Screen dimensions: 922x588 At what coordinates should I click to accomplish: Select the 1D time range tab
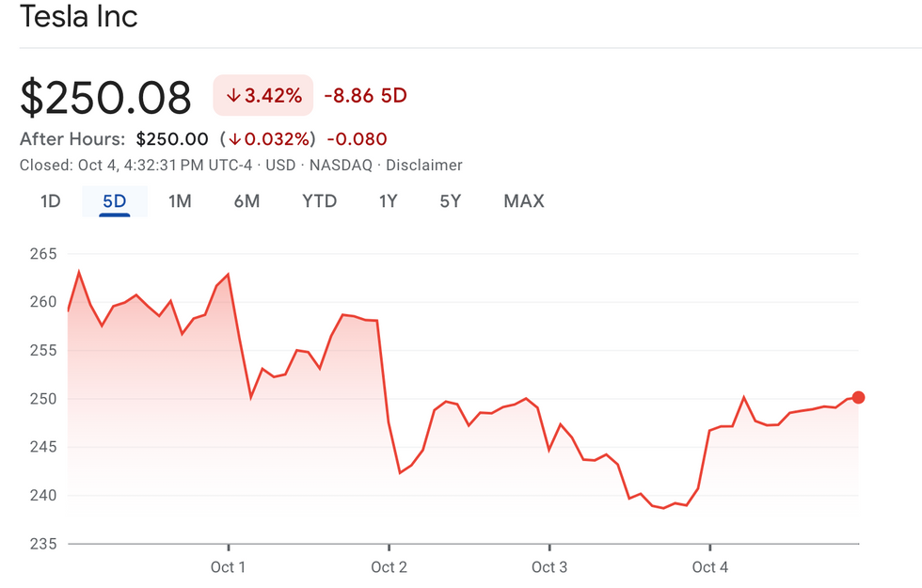50,201
